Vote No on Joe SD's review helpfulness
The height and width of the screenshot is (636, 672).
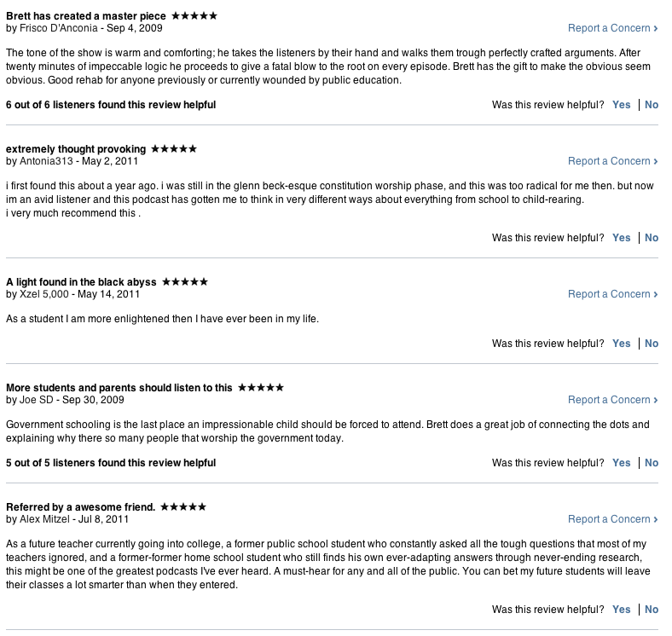[x=652, y=463]
